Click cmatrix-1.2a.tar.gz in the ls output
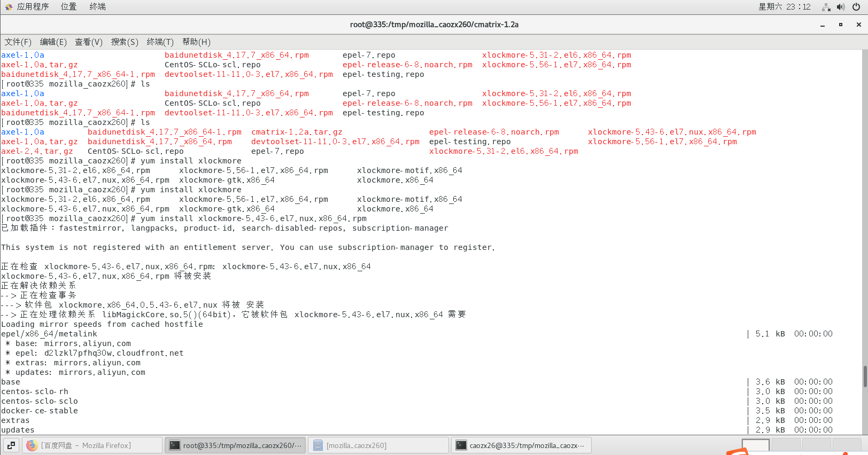This screenshot has height=455, width=868. 297,132
